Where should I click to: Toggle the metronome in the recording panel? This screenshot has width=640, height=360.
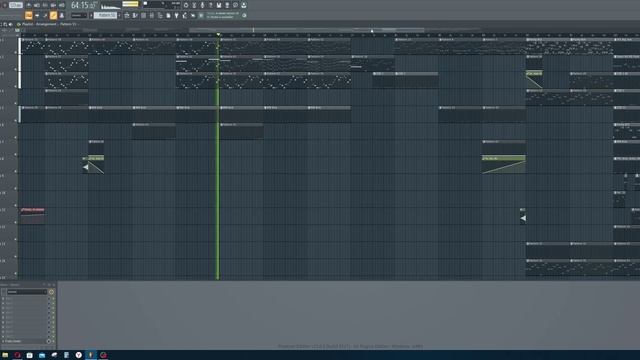(29, 5)
